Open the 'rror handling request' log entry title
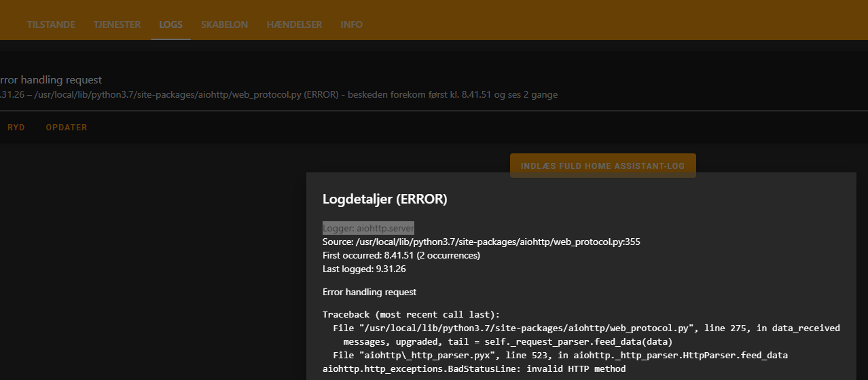Viewport: 868px width, 380px height. click(51, 80)
